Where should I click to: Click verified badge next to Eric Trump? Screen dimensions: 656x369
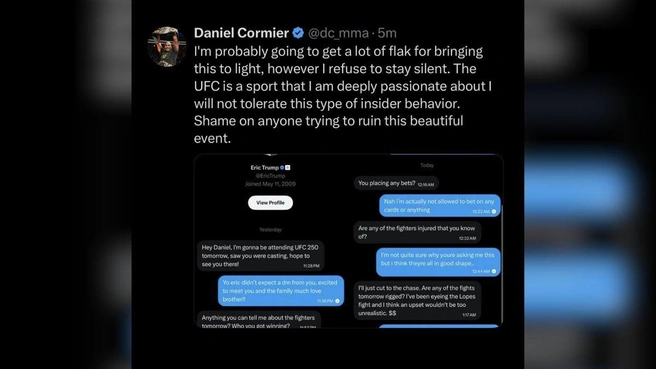click(x=282, y=167)
